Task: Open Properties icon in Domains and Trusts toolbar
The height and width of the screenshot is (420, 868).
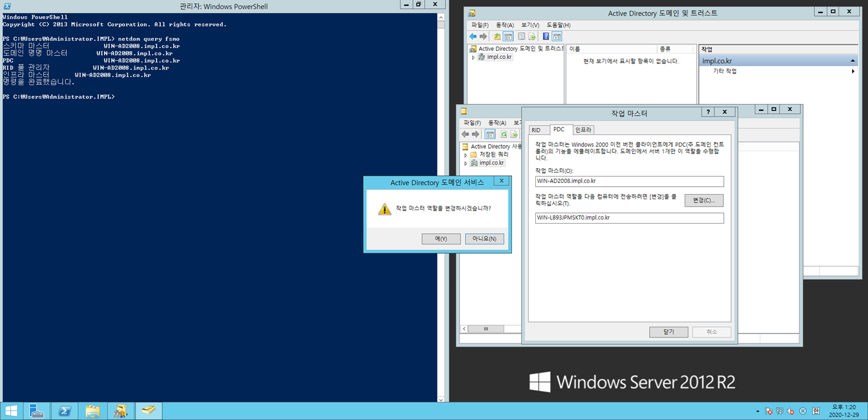Action: coord(522,37)
